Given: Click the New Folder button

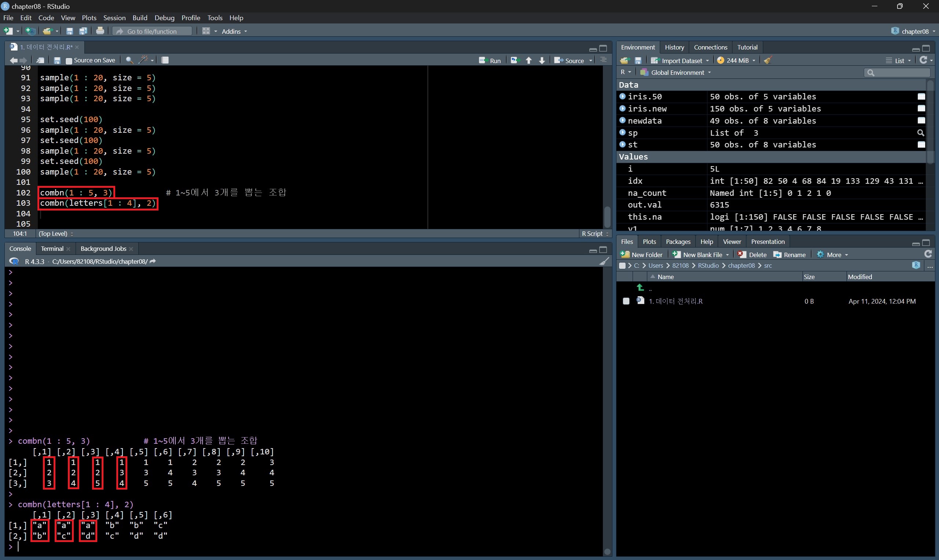Looking at the screenshot, I should tap(641, 255).
